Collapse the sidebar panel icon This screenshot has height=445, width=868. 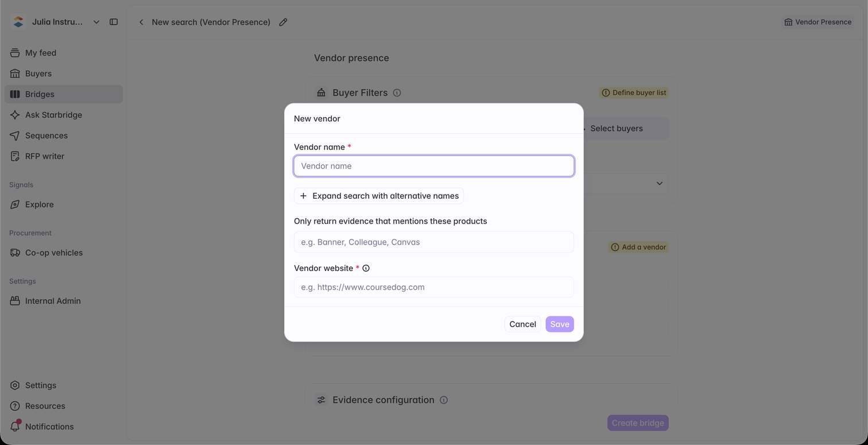click(x=114, y=22)
